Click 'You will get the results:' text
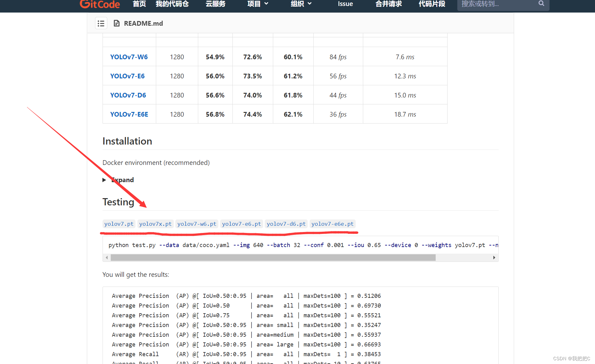This screenshot has height=364, width=595. pyautogui.click(x=136, y=275)
